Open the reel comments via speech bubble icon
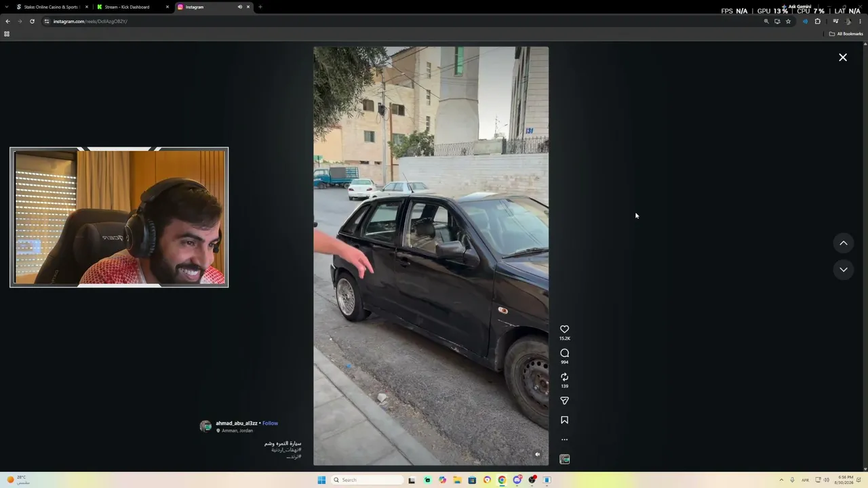This screenshot has height=488, width=868. [564, 353]
